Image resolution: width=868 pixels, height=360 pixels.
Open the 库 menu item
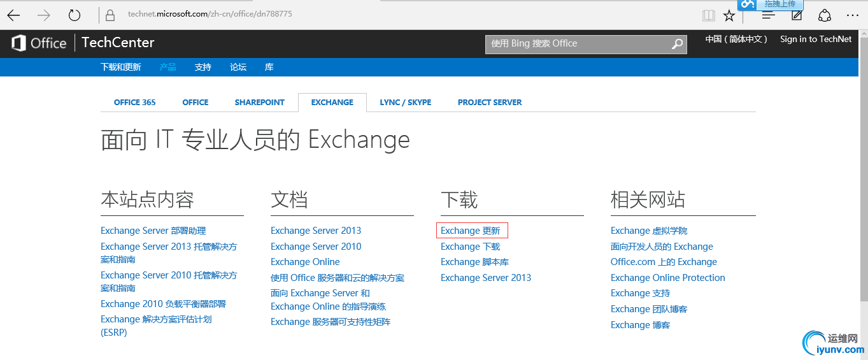tap(269, 67)
